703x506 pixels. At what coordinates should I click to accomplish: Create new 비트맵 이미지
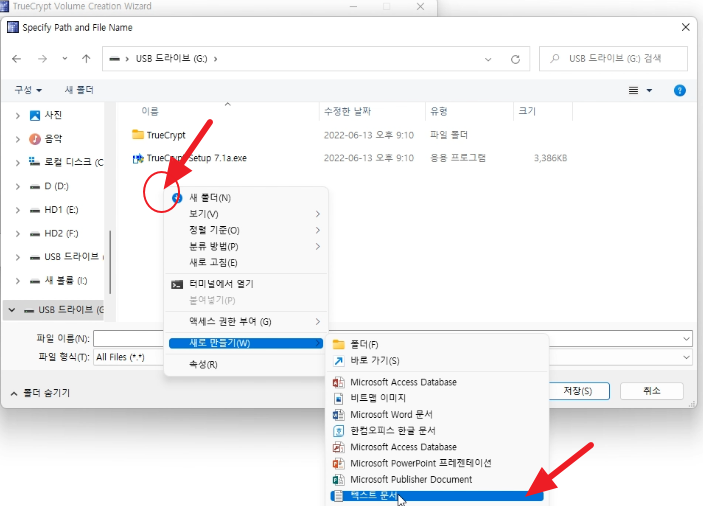coord(437,398)
